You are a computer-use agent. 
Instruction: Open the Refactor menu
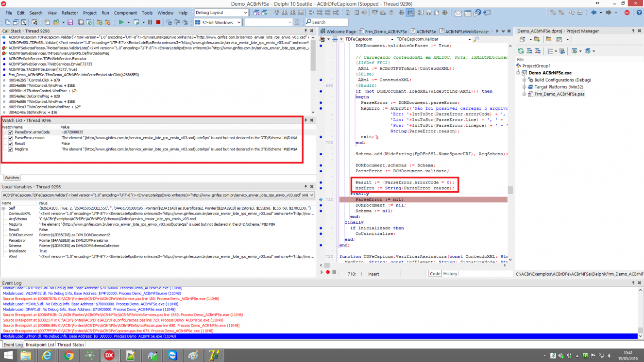pyautogui.click(x=70, y=13)
